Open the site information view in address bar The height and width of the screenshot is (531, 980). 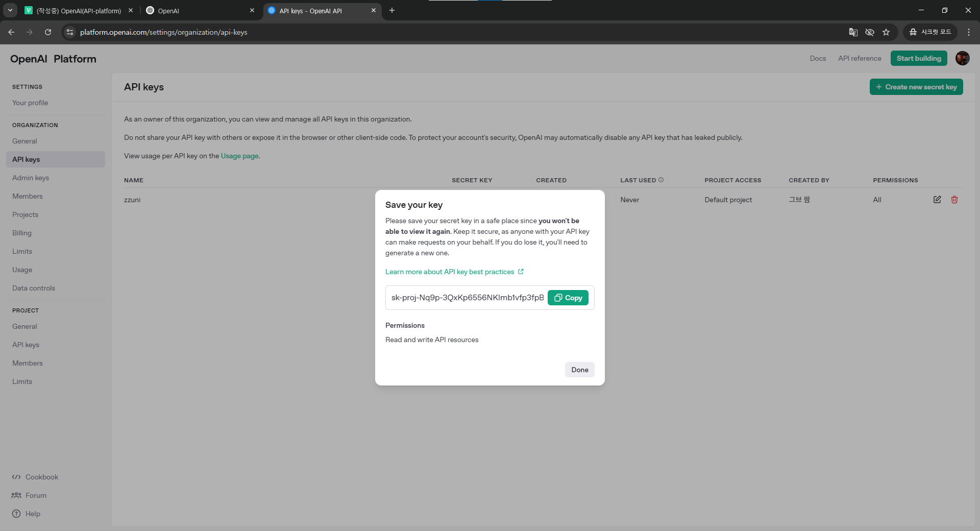click(69, 32)
